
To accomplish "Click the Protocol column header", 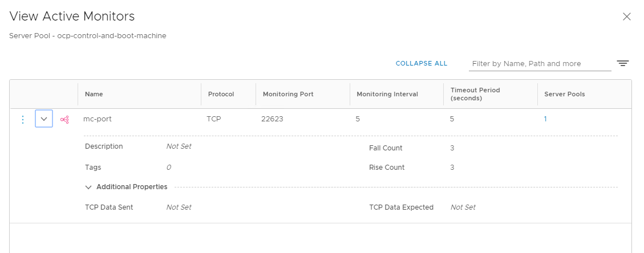I will click(221, 94).
